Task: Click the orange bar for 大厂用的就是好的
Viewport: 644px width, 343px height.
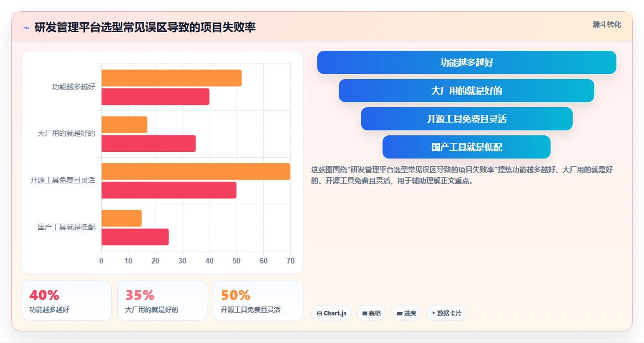Action: (x=124, y=125)
